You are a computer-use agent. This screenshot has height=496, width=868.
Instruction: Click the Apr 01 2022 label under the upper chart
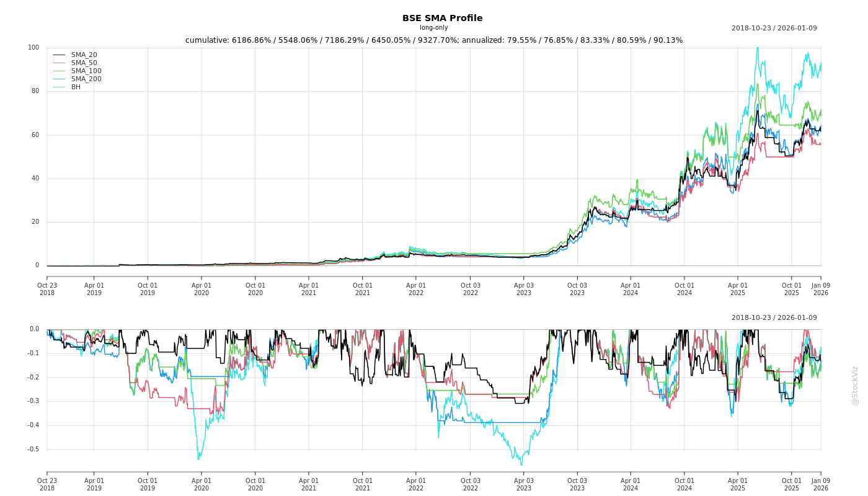pyautogui.click(x=416, y=289)
